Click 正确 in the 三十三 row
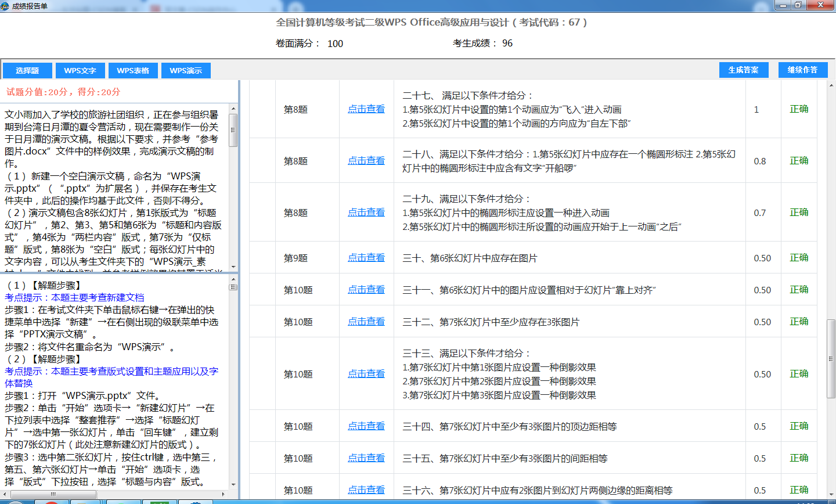The image size is (836, 504). click(x=799, y=373)
